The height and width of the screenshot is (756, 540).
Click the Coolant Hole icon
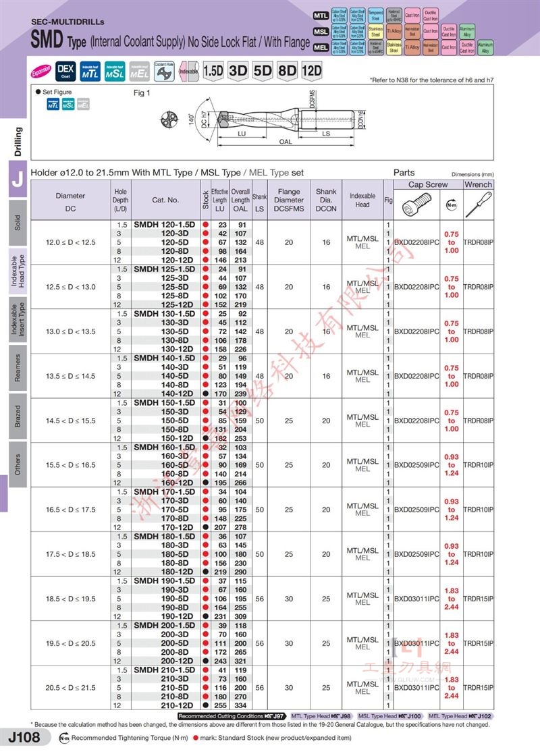(164, 72)
